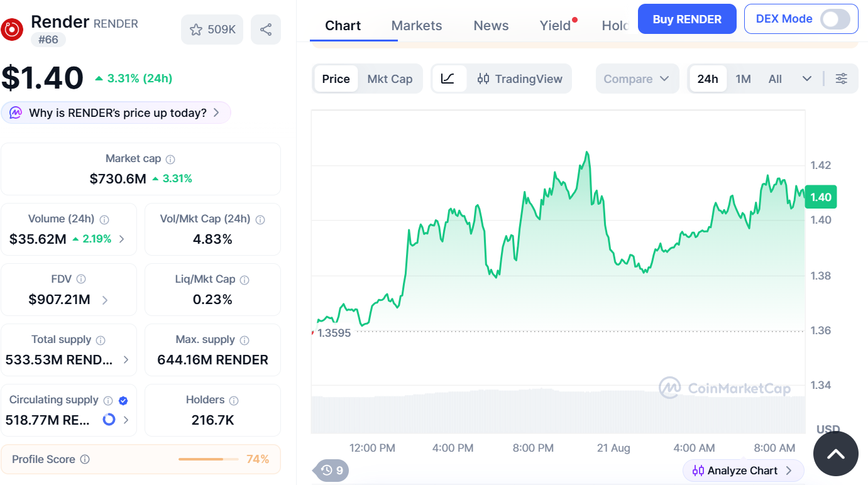Image resolution: width=868 pixels, height=485 pixels.
Task: Click the 644.16M RENDER max supply value
Action: coord(213,360)
